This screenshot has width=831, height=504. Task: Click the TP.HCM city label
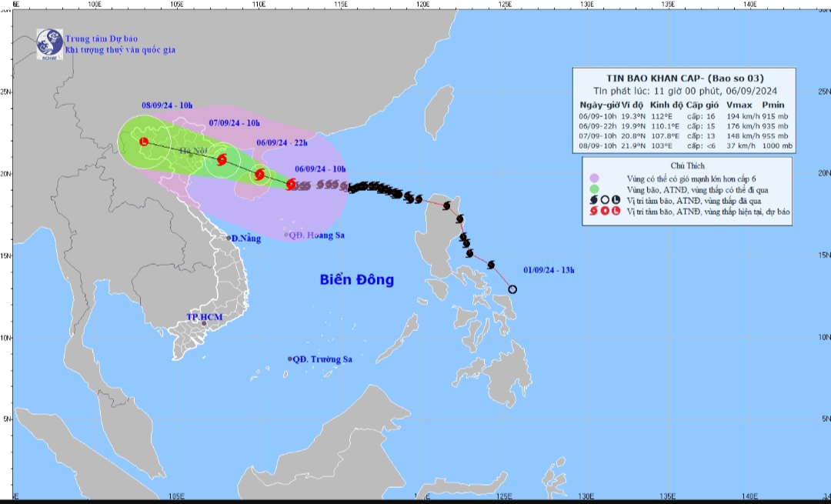(x=205, y=316)
